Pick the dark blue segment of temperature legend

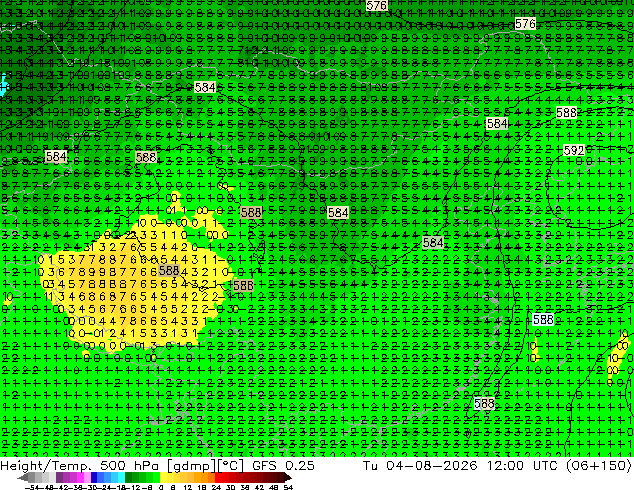point(94,477)
